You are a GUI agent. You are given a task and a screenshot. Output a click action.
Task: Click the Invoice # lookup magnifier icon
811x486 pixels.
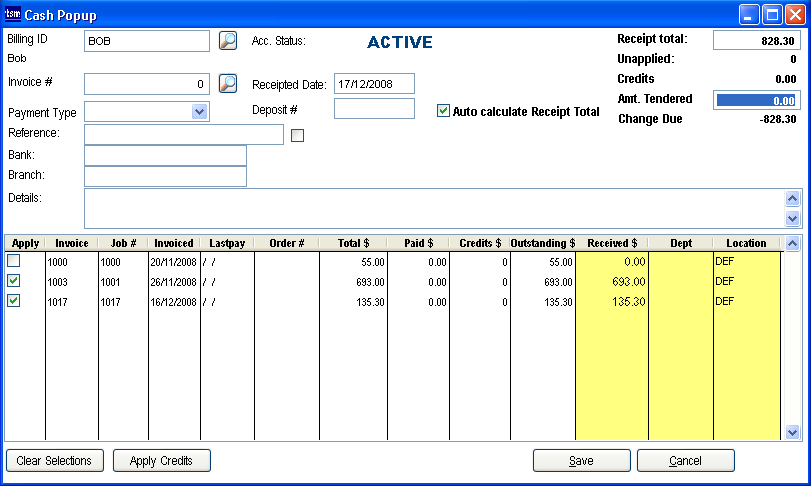point(228,83)
